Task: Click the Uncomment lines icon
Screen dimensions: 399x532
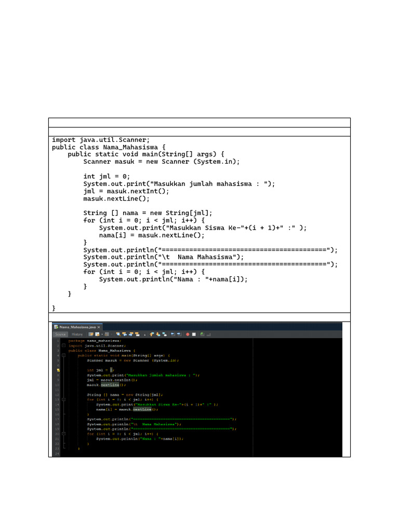Action: (209, 334)
